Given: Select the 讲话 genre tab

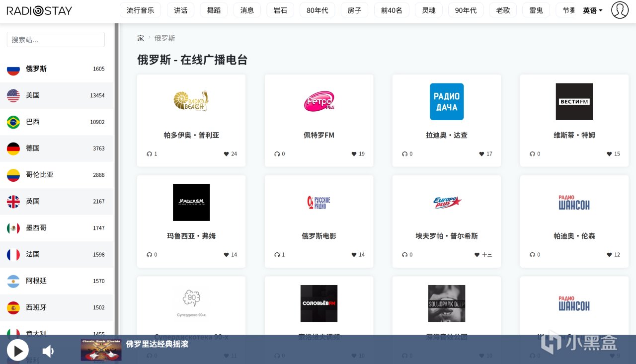Looking at the screenshot, I should tap(181, 10).
